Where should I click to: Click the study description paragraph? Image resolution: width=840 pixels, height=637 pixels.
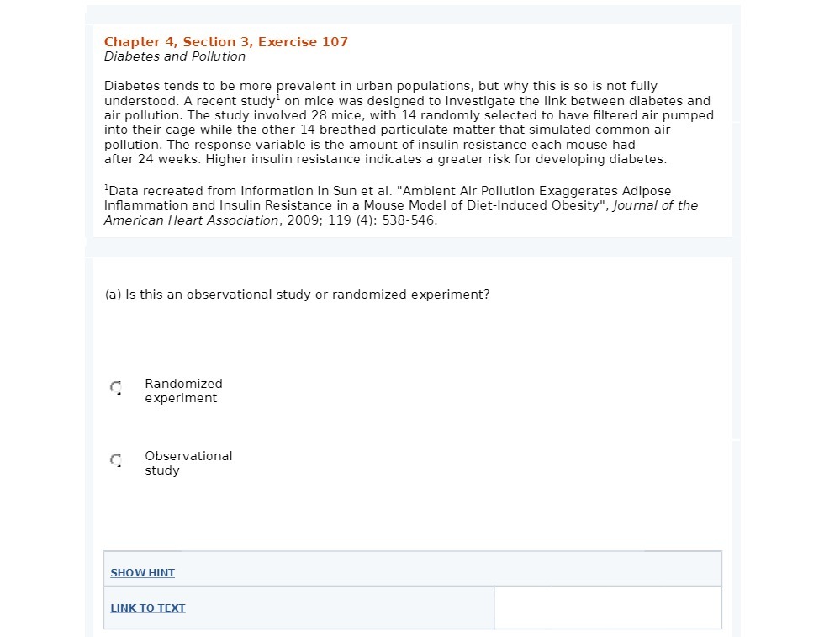pos(409,122)
